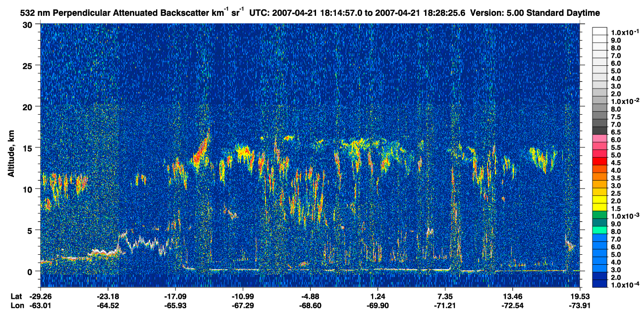Click the 'Altitude, km' axis label
Image resolution: width=644 pixels, height=330 pixels.
[11, 155]
